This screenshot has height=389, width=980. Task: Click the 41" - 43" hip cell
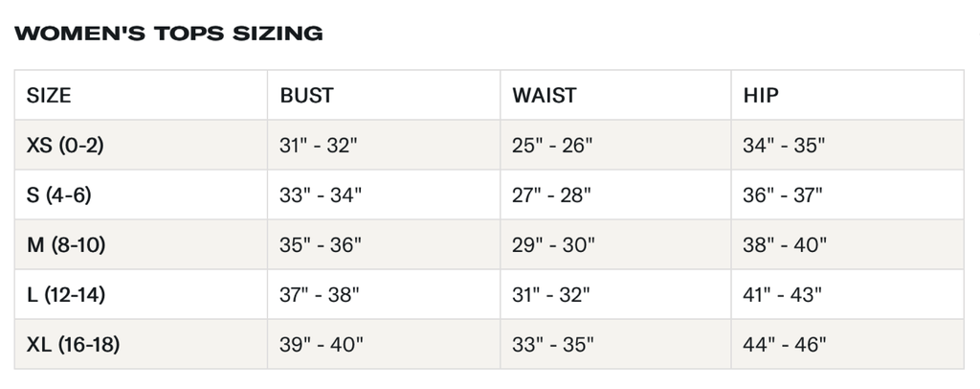tap(783, 295)
